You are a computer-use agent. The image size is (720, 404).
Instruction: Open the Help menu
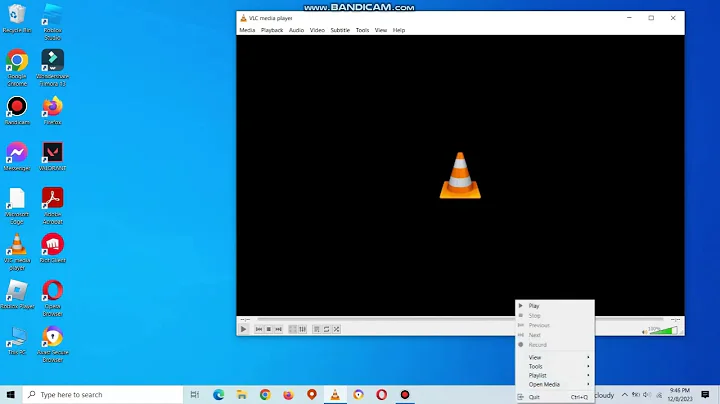pyautogui.click(x=399, y=30)
